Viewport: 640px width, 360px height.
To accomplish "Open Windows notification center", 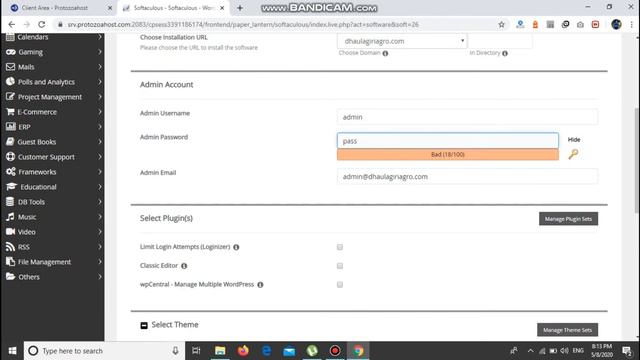I will pos(627,351).
